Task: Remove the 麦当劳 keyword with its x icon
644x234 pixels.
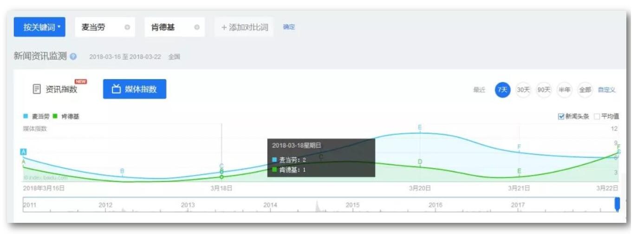Action: [x=127, y=27]
